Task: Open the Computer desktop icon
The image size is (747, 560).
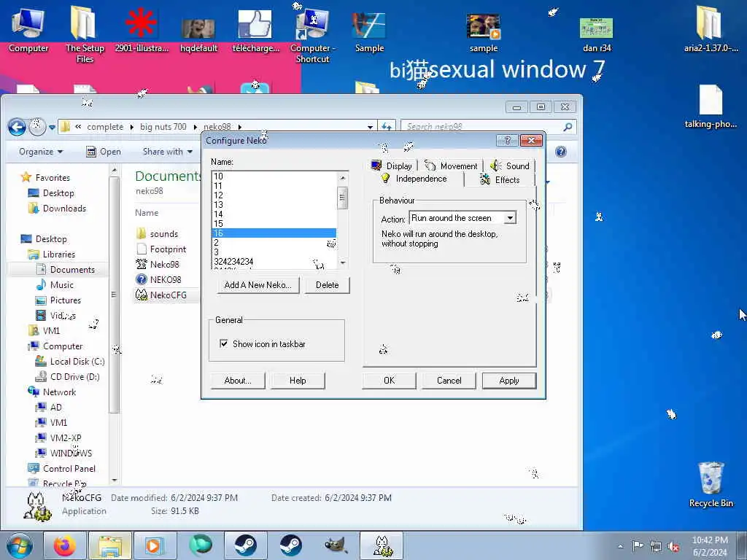Action: (x=28, y=29)
